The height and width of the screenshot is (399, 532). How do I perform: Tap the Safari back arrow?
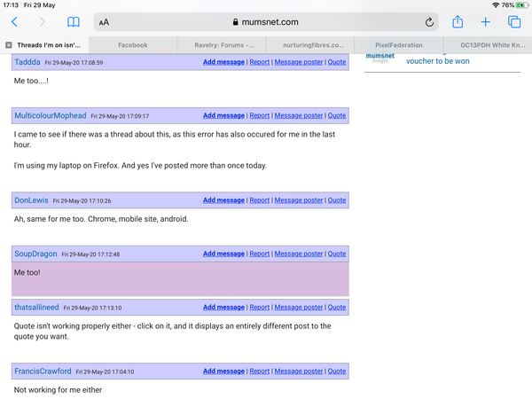14,22
